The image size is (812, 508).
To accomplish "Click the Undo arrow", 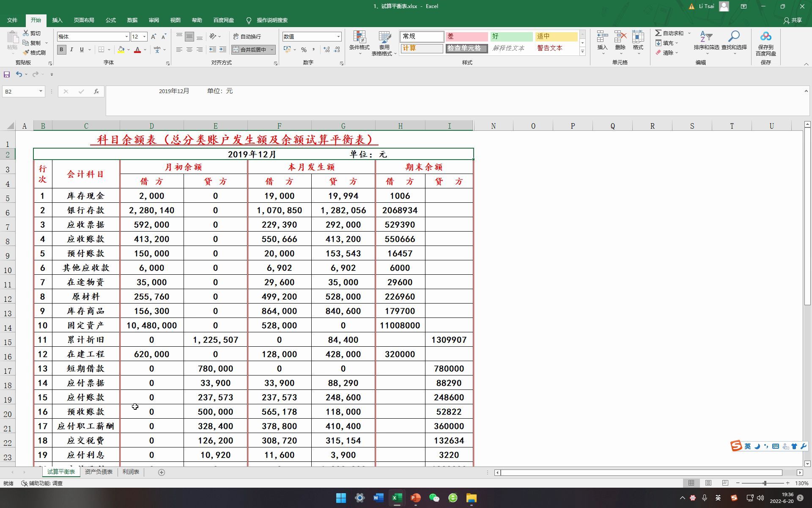I will (19, 75).
